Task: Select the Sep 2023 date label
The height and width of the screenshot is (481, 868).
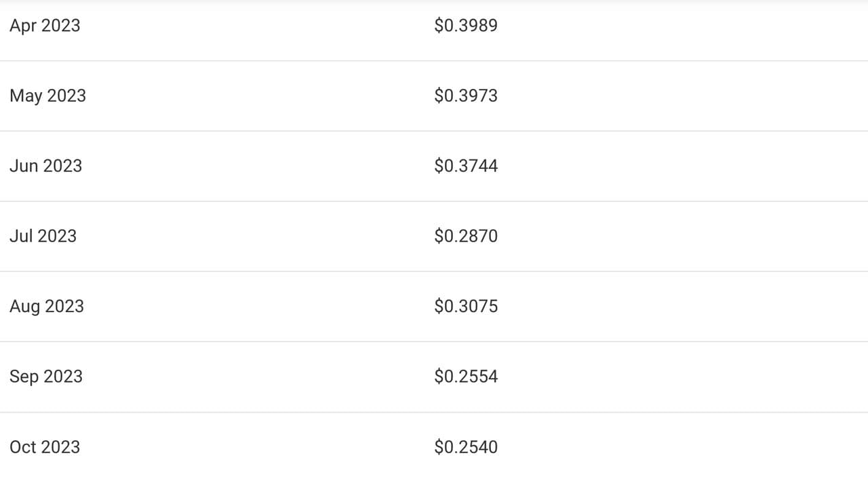Action: (x=46, y=377)
